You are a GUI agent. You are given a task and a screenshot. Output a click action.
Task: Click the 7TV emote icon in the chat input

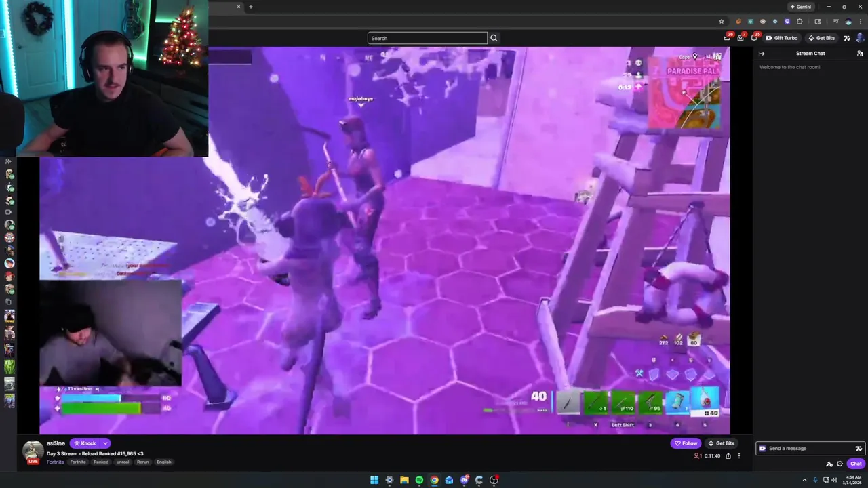tap(859, 449)
